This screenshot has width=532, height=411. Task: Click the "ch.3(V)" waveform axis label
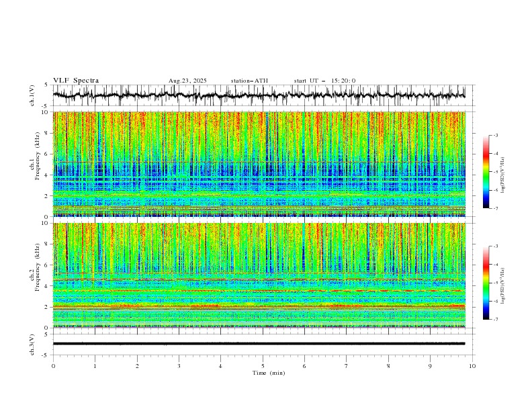[32, 345]
